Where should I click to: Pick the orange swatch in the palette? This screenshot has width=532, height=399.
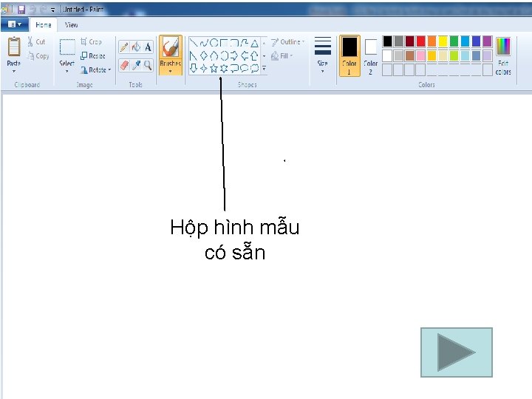point(432,41)
